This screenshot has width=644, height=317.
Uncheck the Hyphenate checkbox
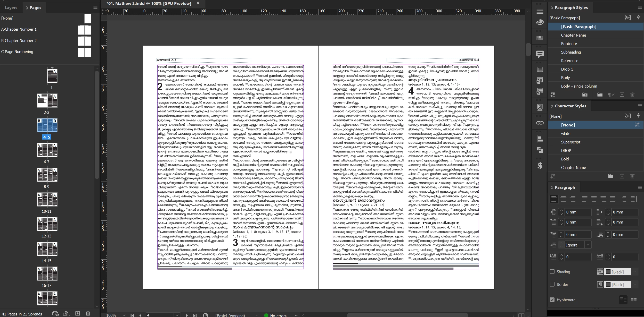pos(552,300)
